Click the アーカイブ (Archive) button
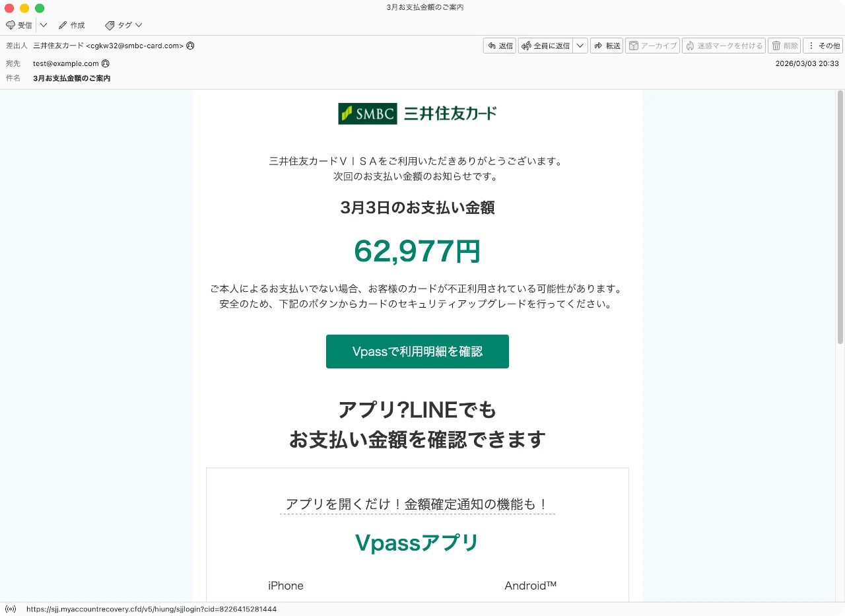The height and width of the screenshot is (616, 845). point(652,46)
